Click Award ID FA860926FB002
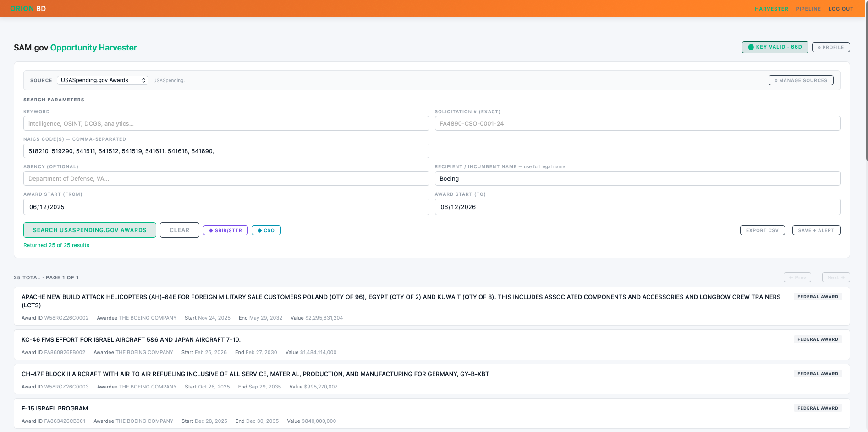The width and height of the screenshot is (868, 432). point(65,352)
